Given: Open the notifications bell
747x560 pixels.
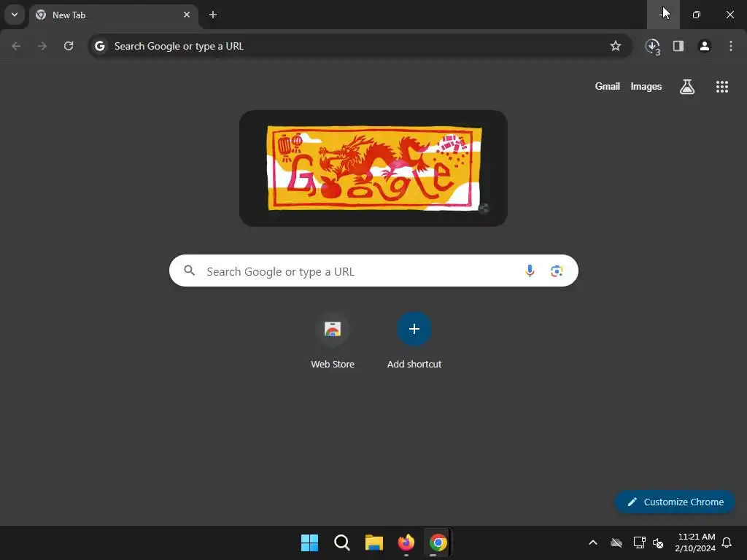Looking at the screenshot, I should [x=727, y=542].
